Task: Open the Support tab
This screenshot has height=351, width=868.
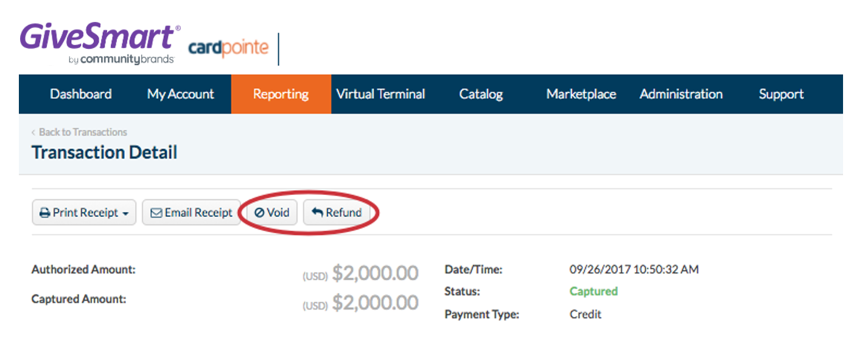Action: [782, 94]
